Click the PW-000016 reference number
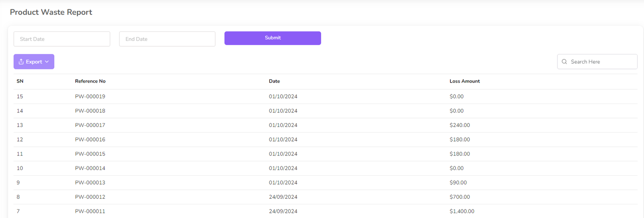This screenshot has width=644, height=218. pyautogui.click(x=90, y=139)
